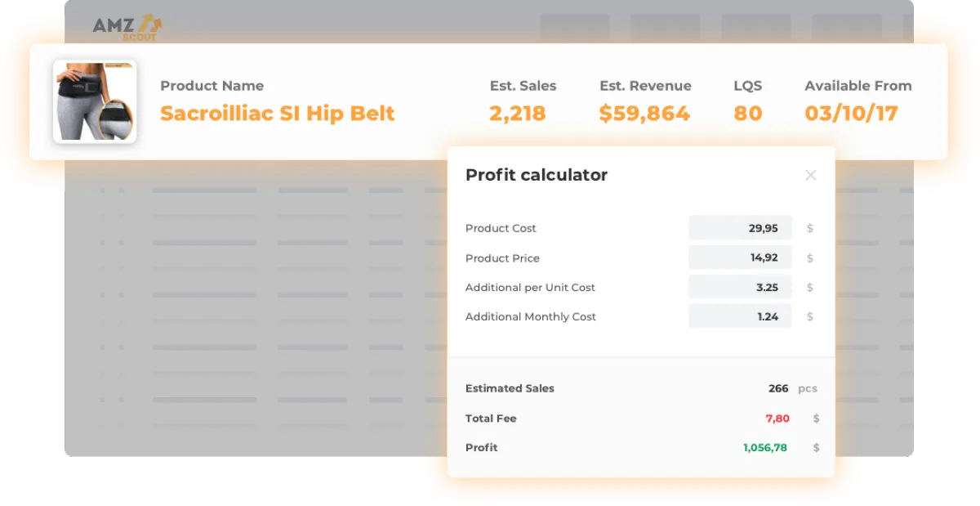
Task: Click the Profit calculator title
Action: tap(536, 175)
